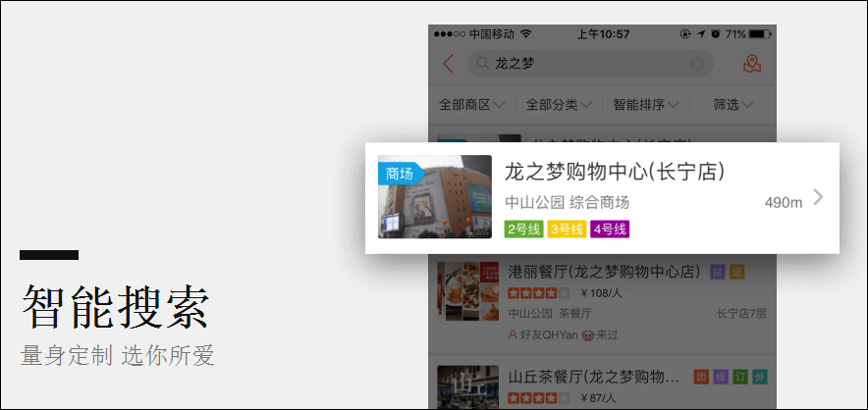
Task: Click the 好友QHYan 来过 friend note
Action: pyautogui.click(x=563, y=334)
